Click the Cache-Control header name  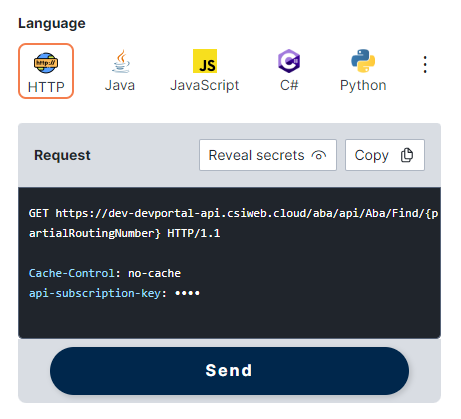72,273
